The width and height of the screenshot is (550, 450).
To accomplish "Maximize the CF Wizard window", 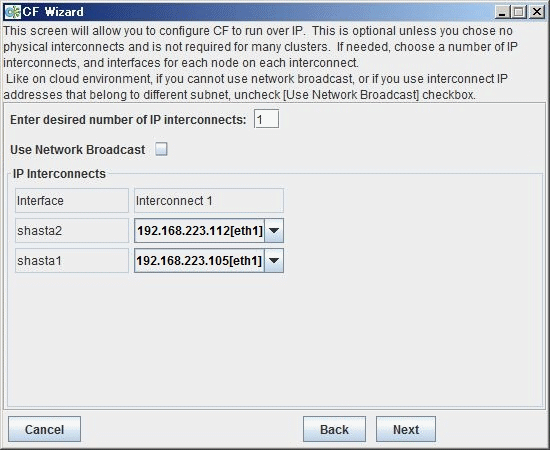I will [519, 12].
